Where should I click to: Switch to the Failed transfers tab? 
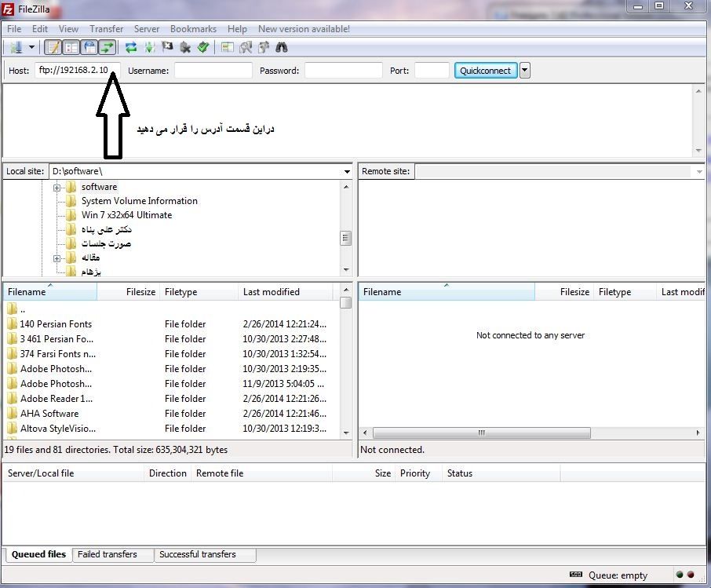click(108, 554)
